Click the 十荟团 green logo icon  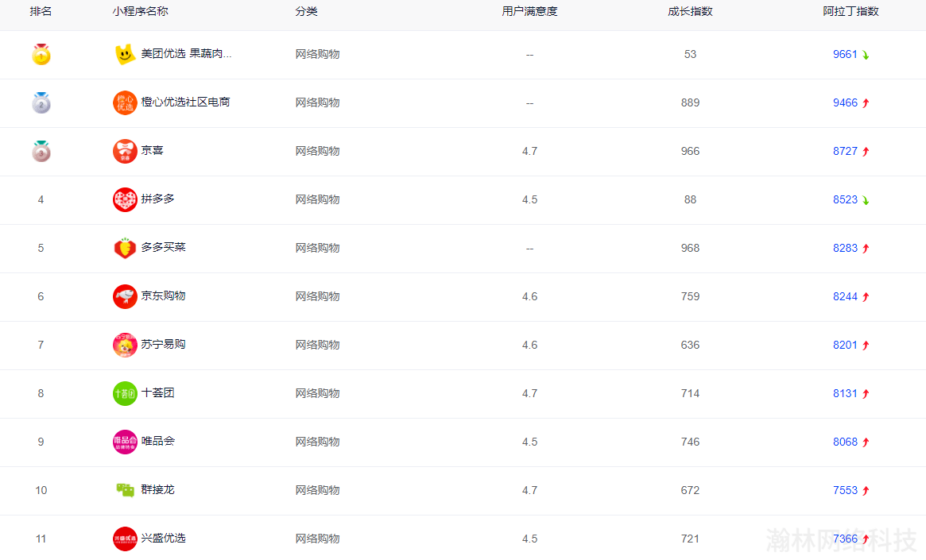pyautogui.click(x=125, y=394)
